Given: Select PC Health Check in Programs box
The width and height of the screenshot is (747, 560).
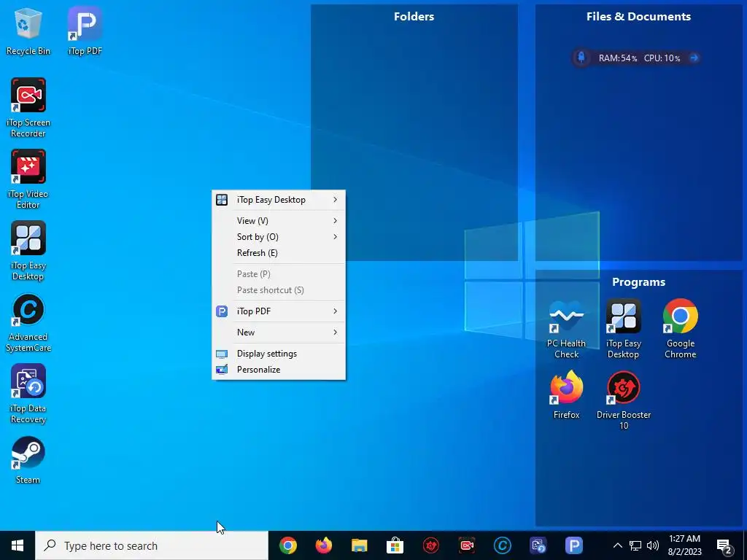Looking at the screenshot, I should [566, 329].
